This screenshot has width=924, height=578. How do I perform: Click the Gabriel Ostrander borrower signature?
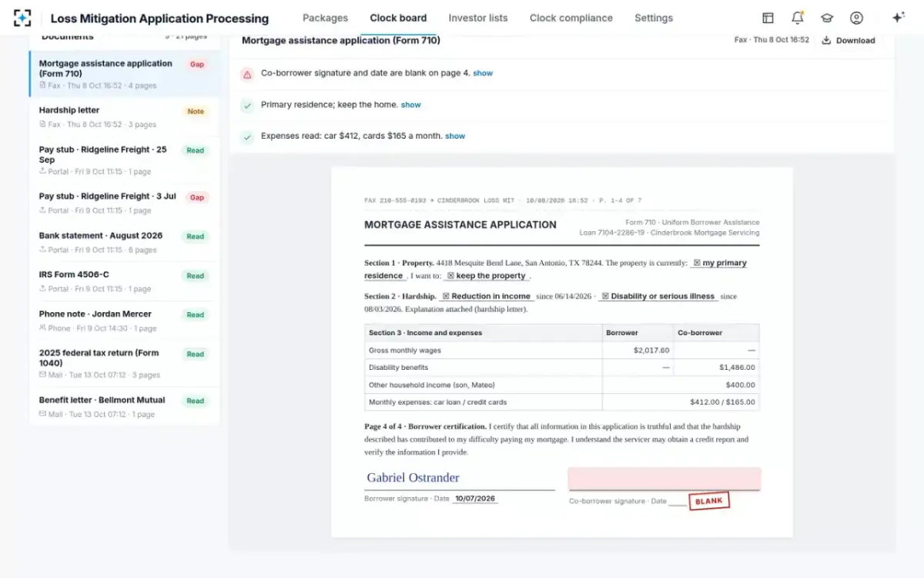click(413, 478)
